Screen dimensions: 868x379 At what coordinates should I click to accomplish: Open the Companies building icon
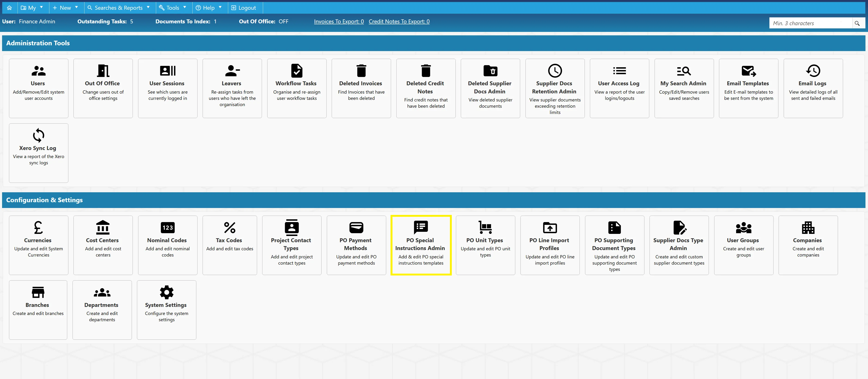[808, 228]
